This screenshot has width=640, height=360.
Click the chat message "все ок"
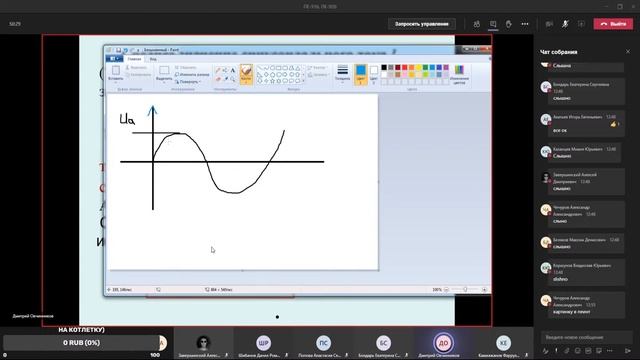click(560, 131)
